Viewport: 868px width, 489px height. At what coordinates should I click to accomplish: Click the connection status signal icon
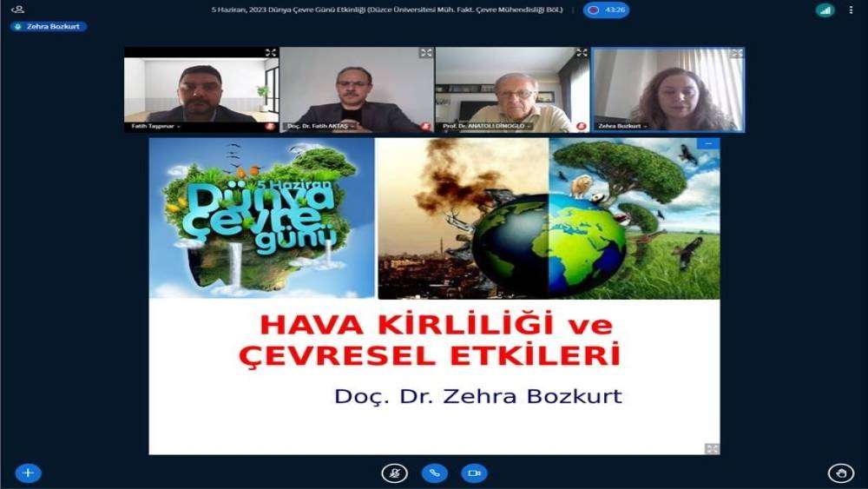[x=825, y=10]
